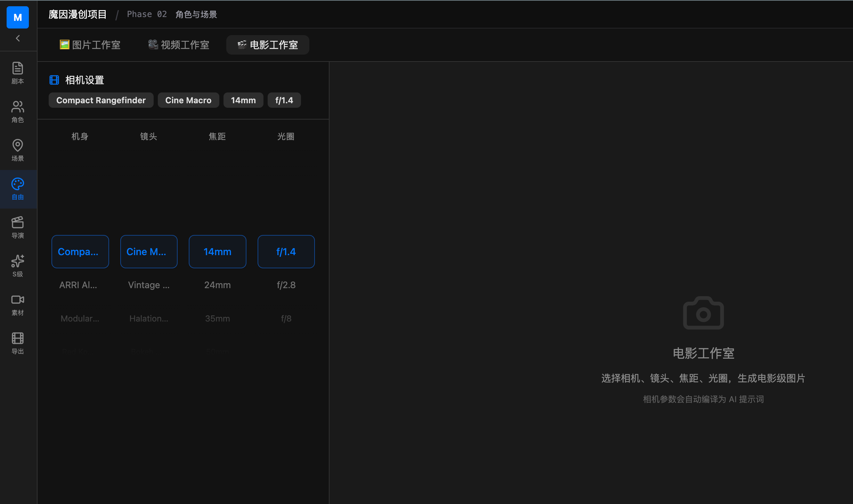Viewport: 853px width, 504px height.
Task: Pick Vintage lens option in wheel
Action: [x=148, y=285]
